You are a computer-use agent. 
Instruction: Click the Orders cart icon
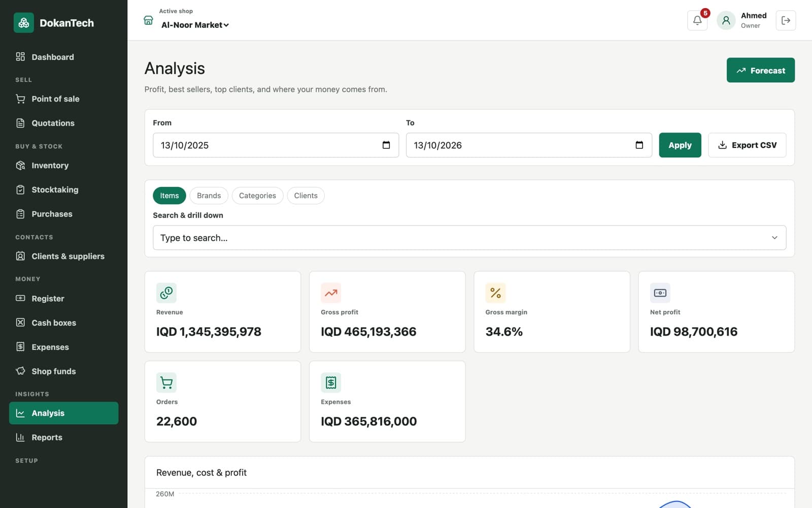[166, 383]
